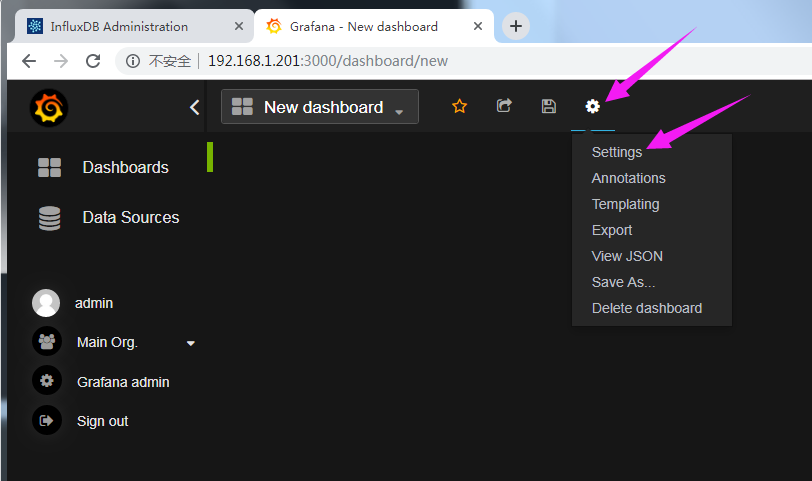812x481 pixels.
Task: Open Grafana admin link
Action: (123, 382)
